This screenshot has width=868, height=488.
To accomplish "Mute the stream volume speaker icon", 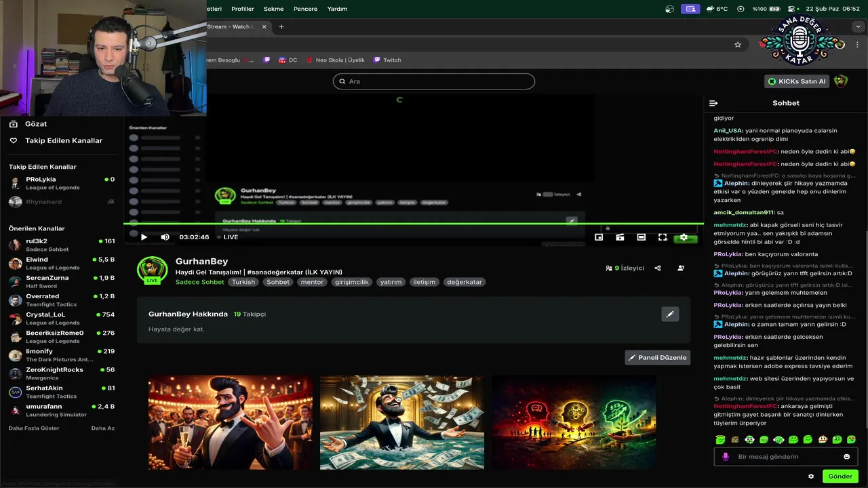I will [x=165, y=237].
